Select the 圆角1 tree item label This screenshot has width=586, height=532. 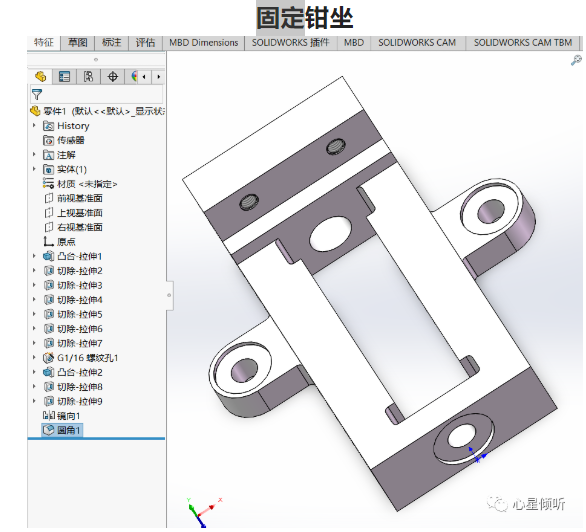tap(69, 430)
